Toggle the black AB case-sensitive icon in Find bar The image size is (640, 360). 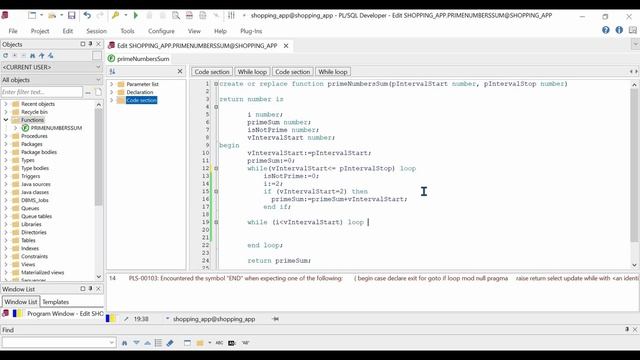pos(231,343)
